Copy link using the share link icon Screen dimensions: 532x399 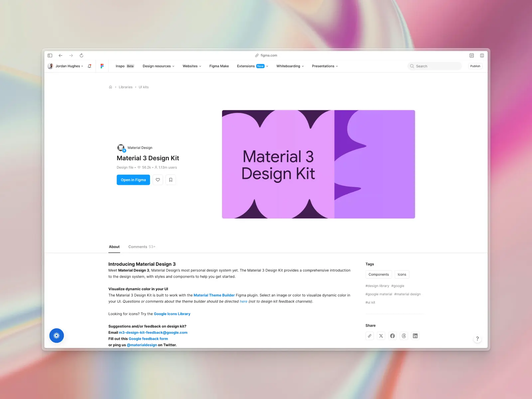pos(370,336)
